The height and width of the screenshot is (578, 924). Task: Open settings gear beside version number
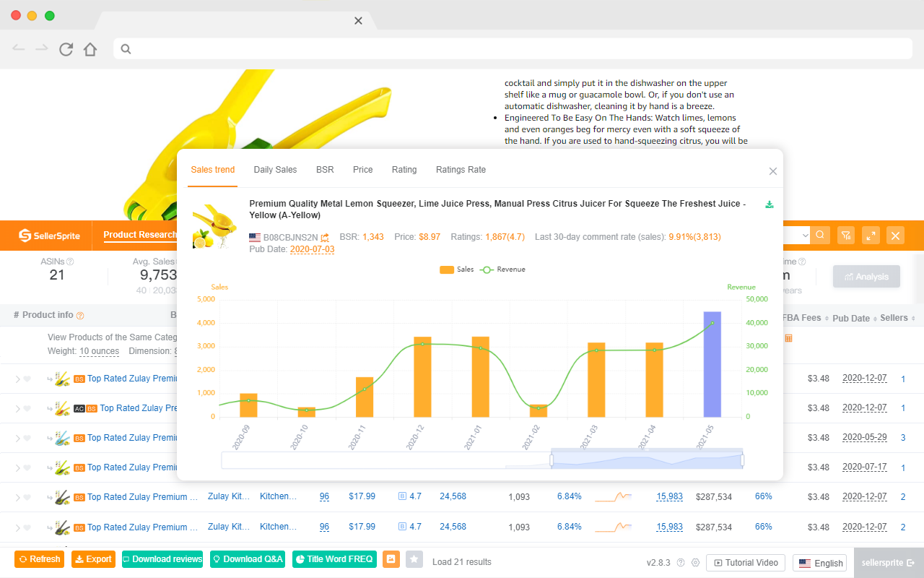pos(695,563)
